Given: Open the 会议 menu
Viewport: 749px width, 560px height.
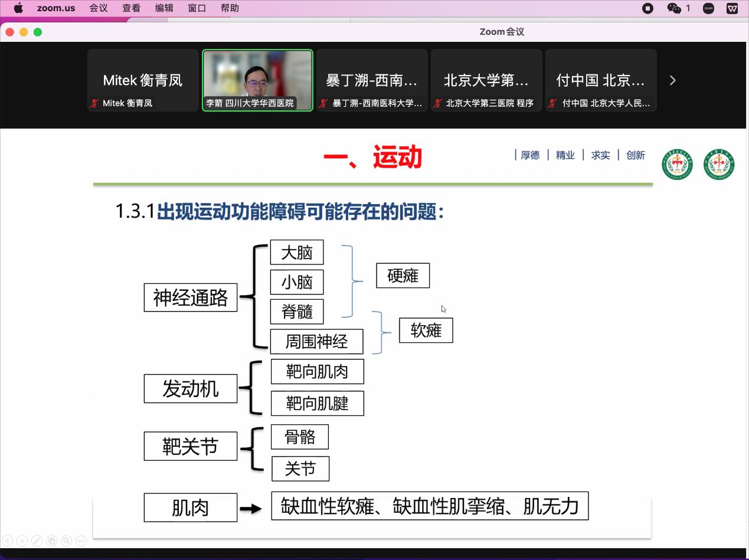Looking at the screenshot, I should pos(99,8).
